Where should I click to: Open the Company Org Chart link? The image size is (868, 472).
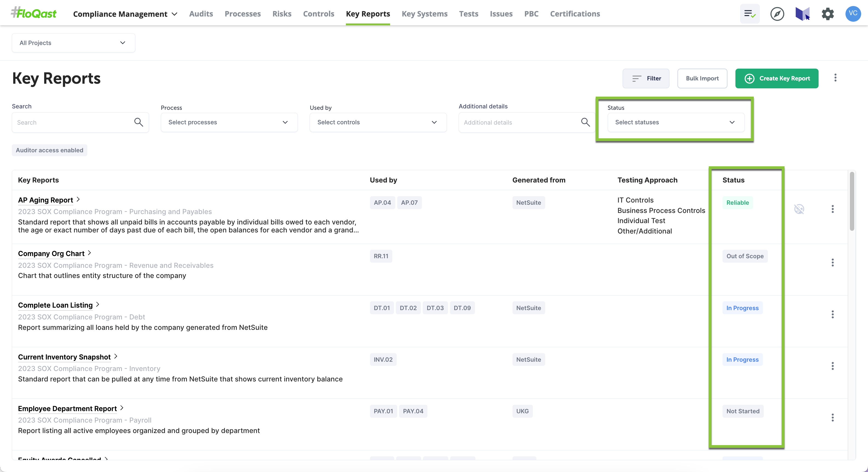pos(51,254)
